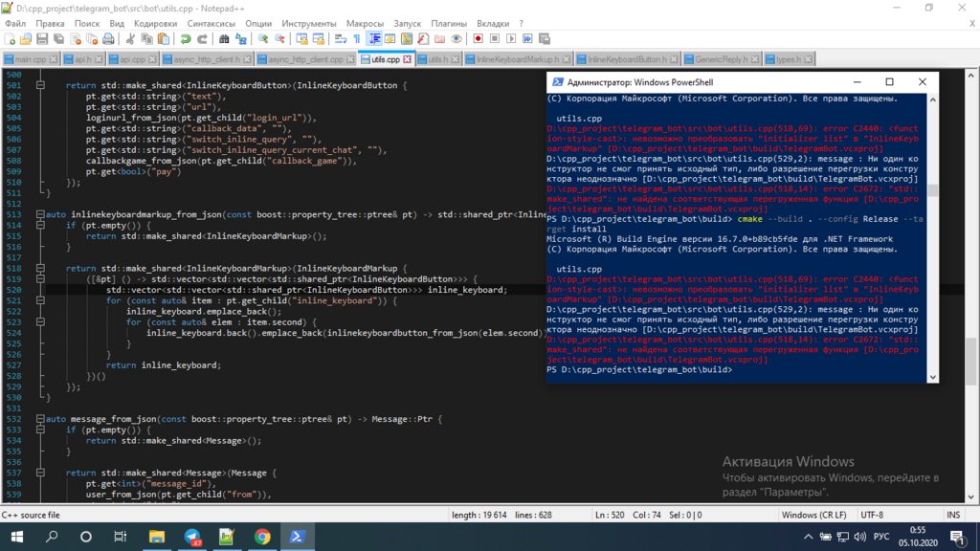Click Windows (CR LF) in status bar
Image resolution: width=980 pixels, height=551 pixels.
tap(813, 515)
